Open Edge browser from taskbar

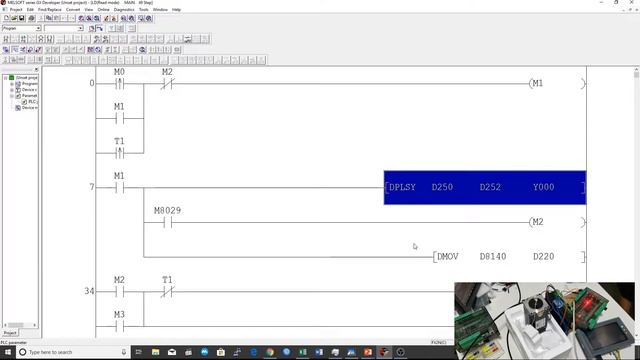(253, 352)
